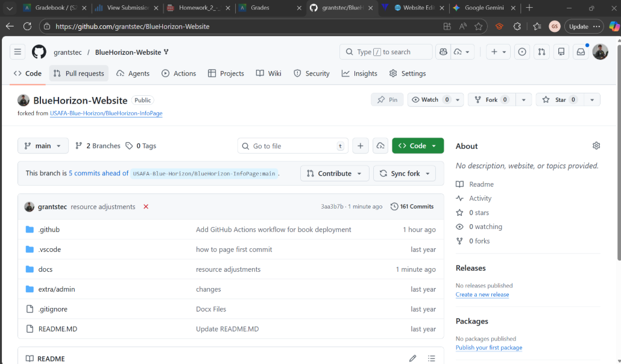The height and width of the screenshot is (364, 621).
Task: Go to GitHub home via Octocat logo
Action: click(39, 52)
